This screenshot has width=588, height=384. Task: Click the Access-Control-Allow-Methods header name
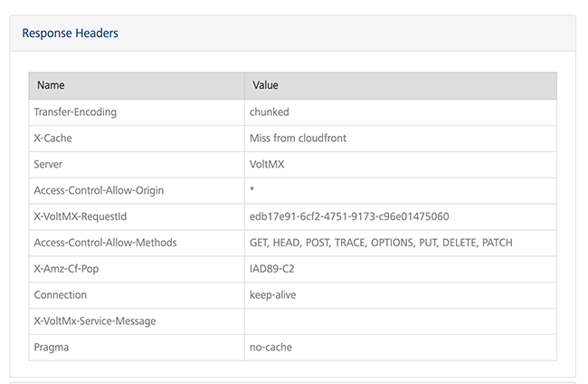[105, 243]
